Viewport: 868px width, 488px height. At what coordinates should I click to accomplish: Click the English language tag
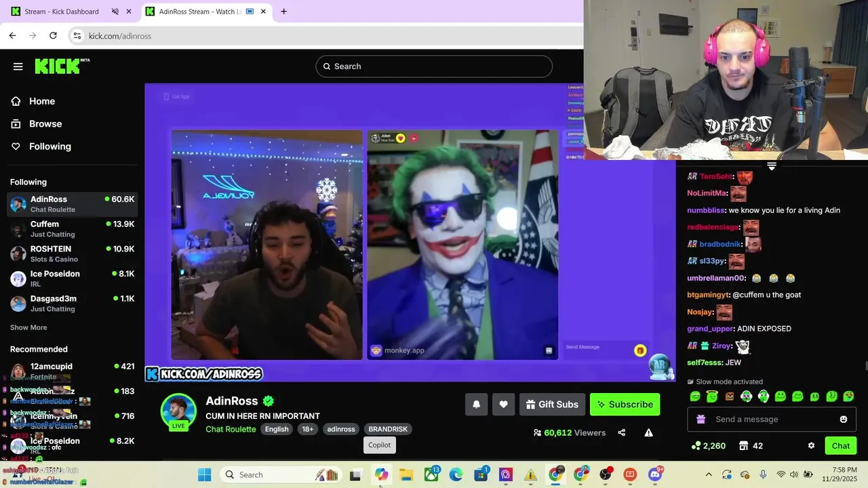pyautogui.click(x=277, y=429)
